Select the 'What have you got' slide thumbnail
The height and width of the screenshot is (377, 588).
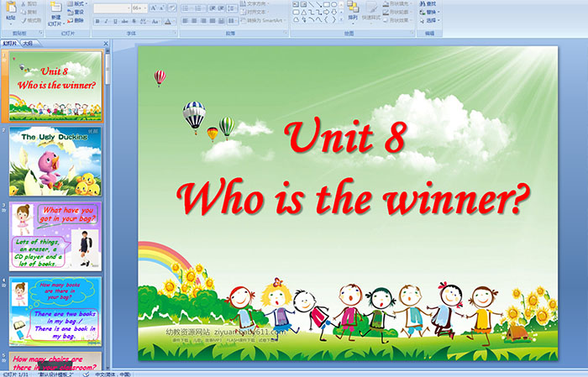(55, 236)
